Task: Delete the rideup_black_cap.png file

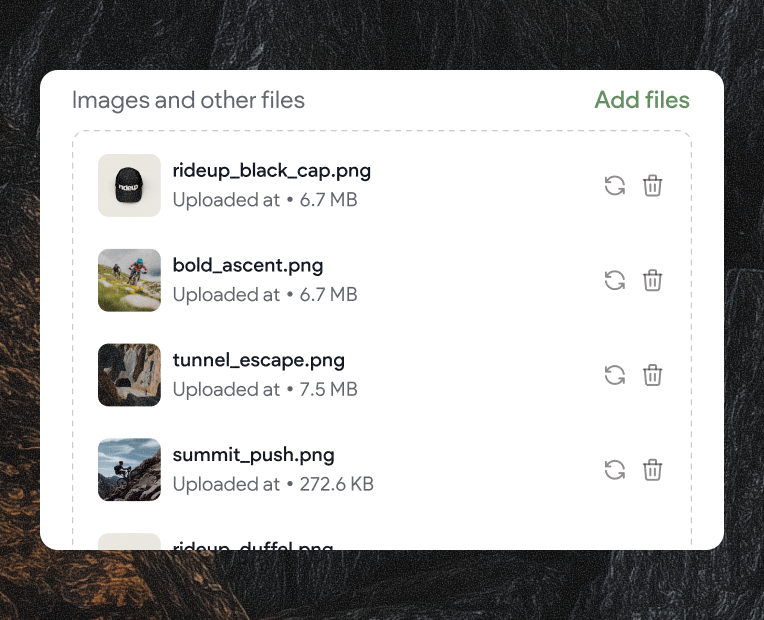Action: tap(652, 185)
